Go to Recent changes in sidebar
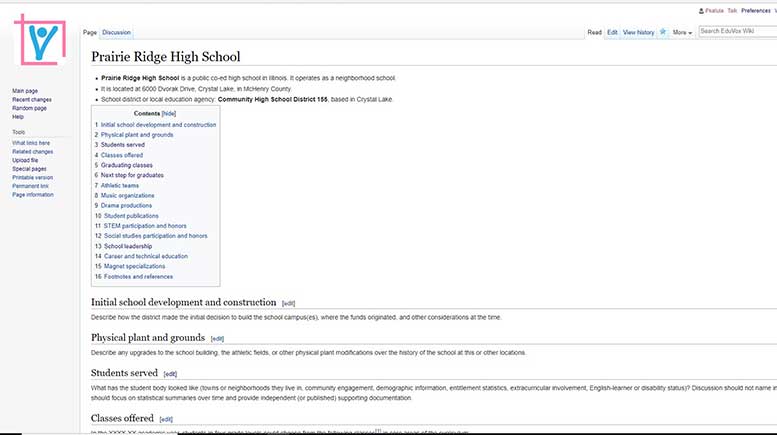This screenshot has height=435, width=777. (x=32, y=100)
